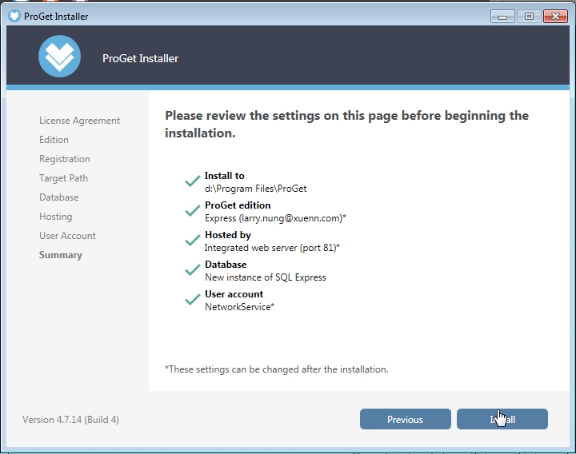576x454 pixels.
Task: Click the checkmark beside ProGet edition
Action: pyautogui.click(x=192, y=210)
